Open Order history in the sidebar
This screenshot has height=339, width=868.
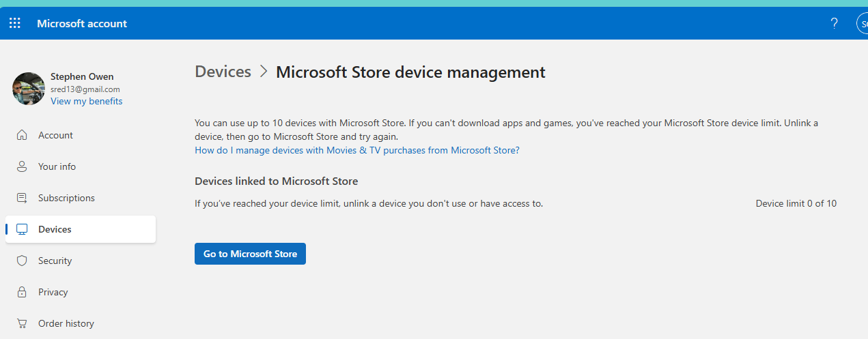[x=81, y=323]
